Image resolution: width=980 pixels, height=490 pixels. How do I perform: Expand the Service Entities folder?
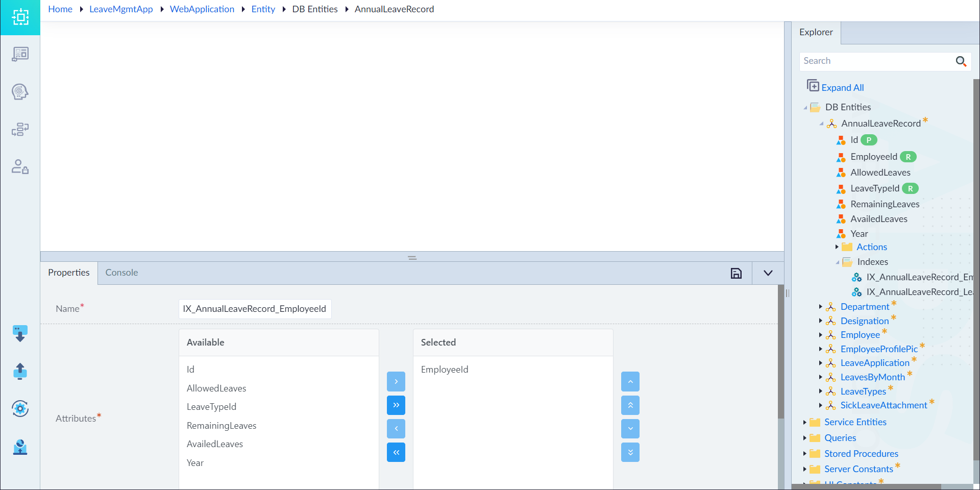(804, 422)
